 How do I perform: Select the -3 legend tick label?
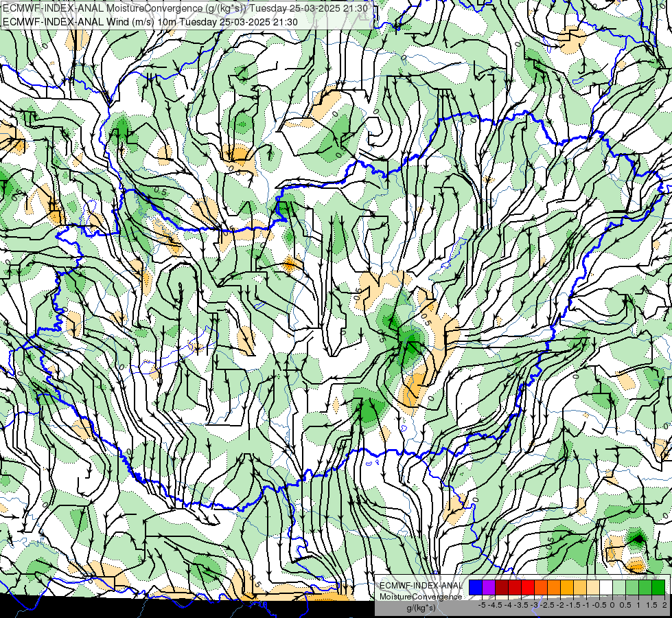click(534, 605)
